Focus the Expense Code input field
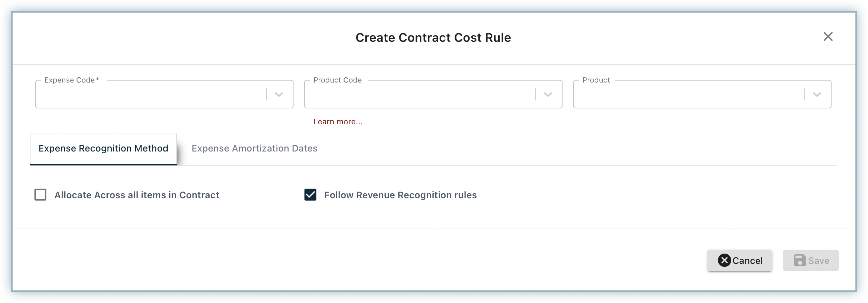 (x=151, y=94)
